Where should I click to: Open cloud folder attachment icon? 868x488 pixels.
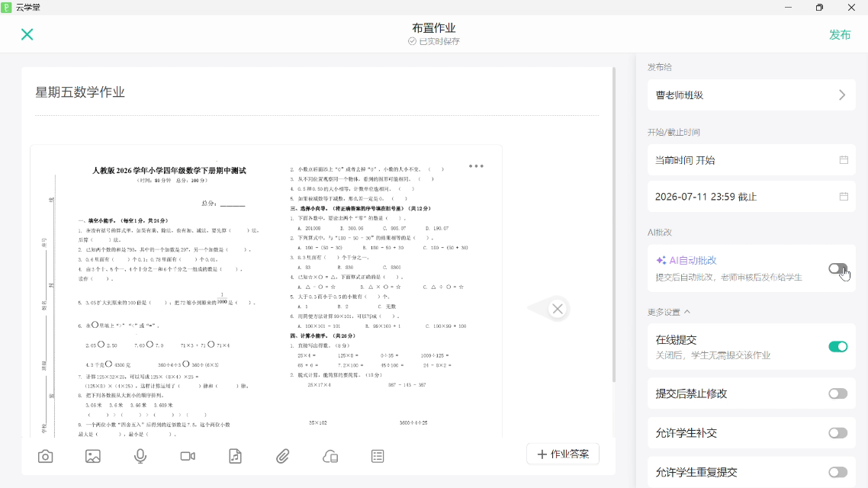click(330, 457)
